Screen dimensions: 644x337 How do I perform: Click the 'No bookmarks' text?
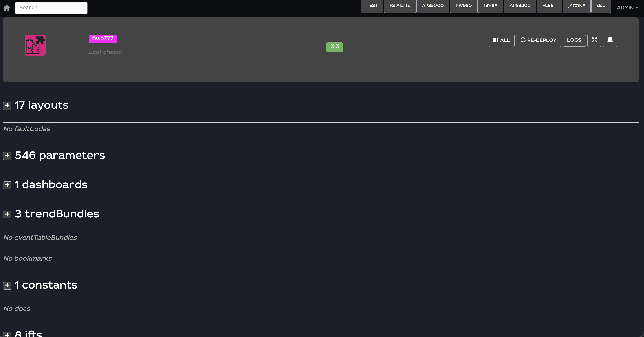[28, 259]
